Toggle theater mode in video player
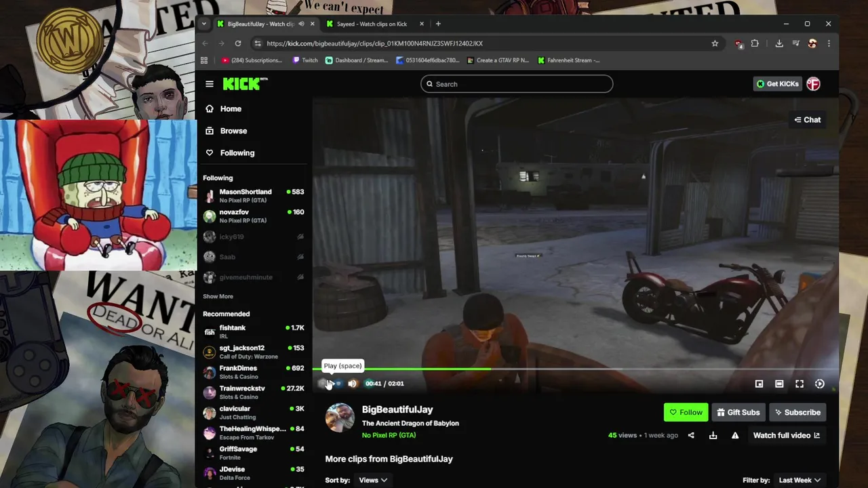 point(779,384)
